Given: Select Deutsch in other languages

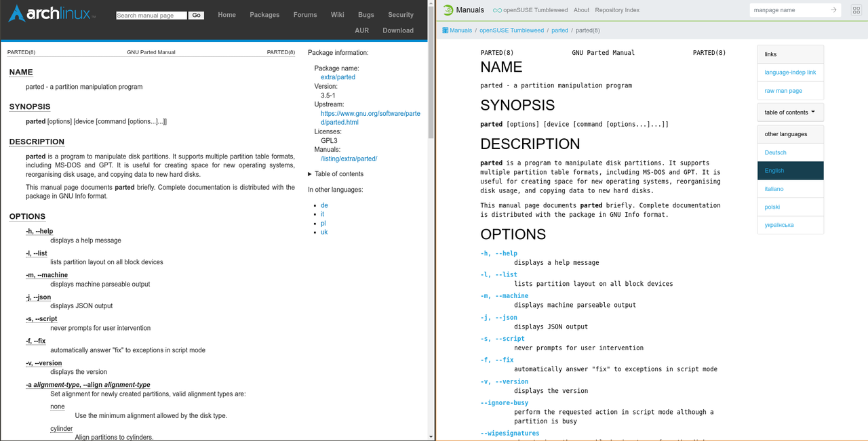Looking at the screenshot, I should tap(790, 152).
